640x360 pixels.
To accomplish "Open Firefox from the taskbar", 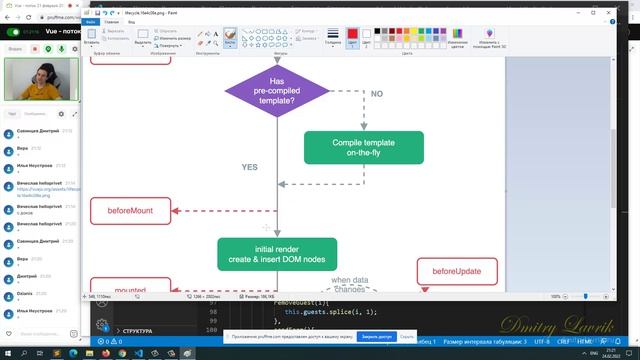I will click(106, 353).
